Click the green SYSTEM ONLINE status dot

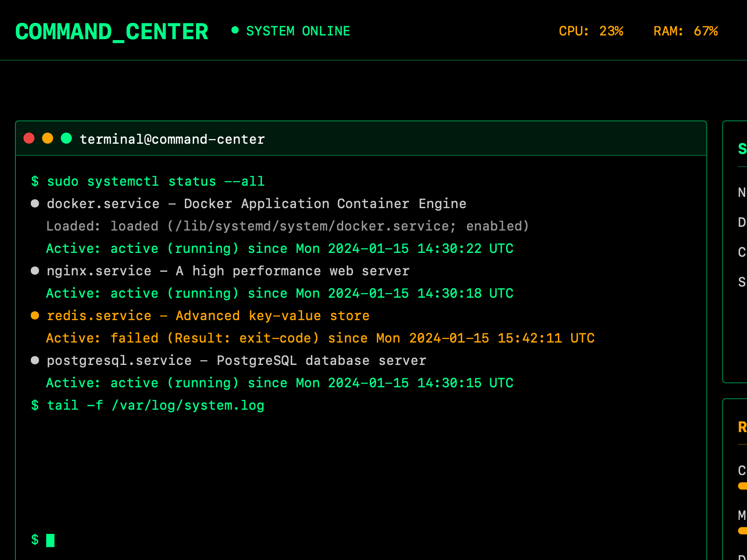(x=236, y=30)
